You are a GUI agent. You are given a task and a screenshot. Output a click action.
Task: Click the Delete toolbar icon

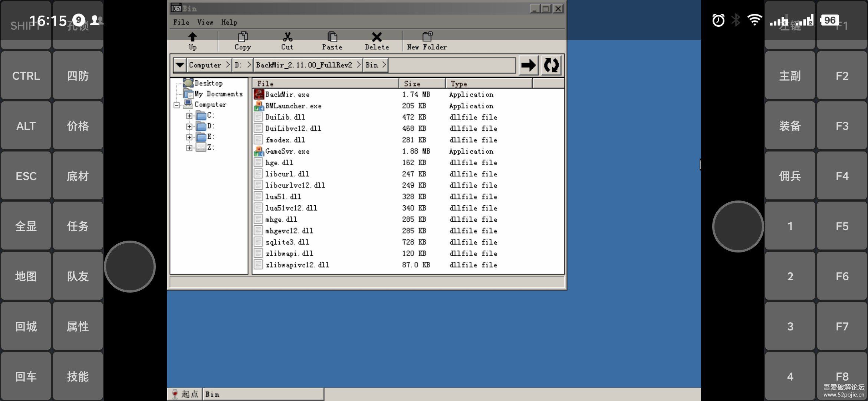point(377,41)
